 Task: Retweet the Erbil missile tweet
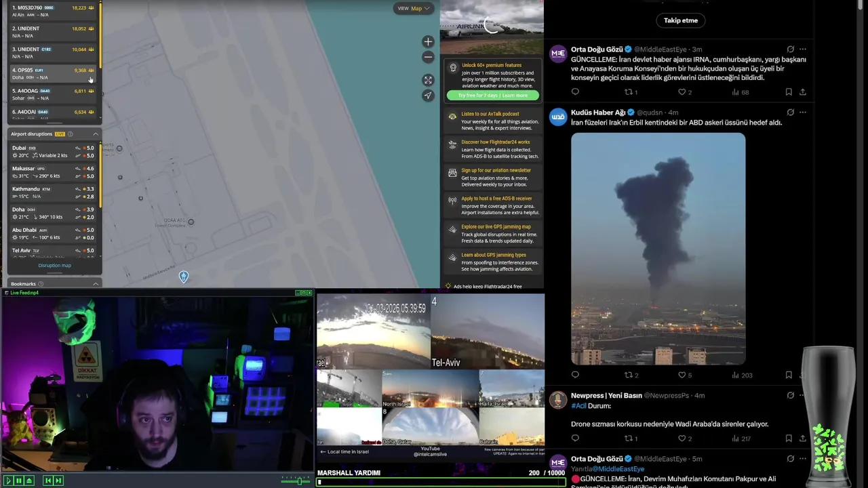pos(628,375)
